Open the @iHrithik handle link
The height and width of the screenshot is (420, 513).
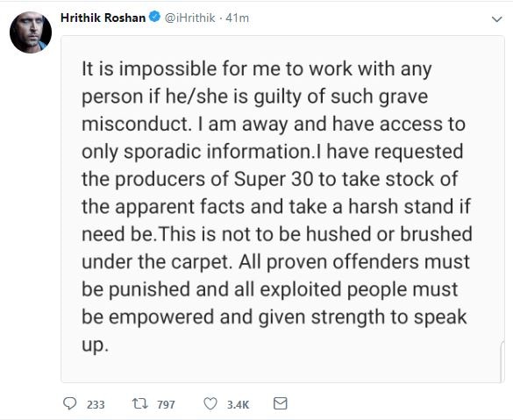pyautogui.click(x=189, y=18)
